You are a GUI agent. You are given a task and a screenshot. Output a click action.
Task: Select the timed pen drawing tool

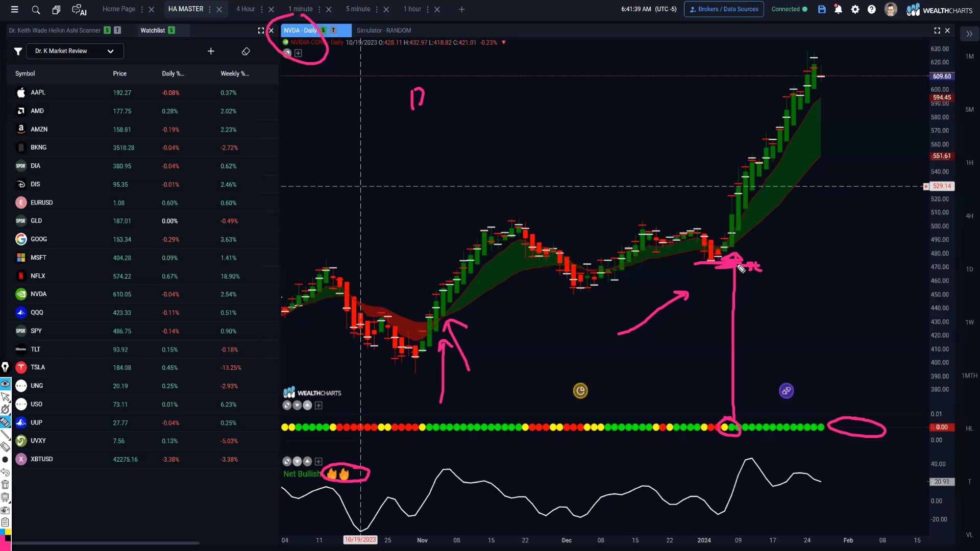coord(5,409)
